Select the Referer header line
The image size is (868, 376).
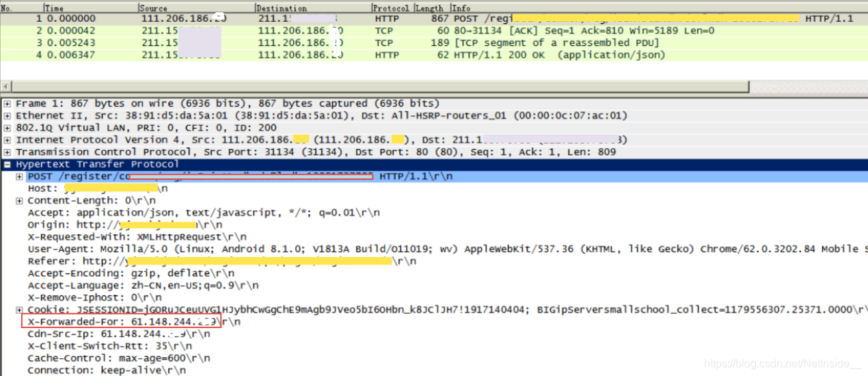221,261
